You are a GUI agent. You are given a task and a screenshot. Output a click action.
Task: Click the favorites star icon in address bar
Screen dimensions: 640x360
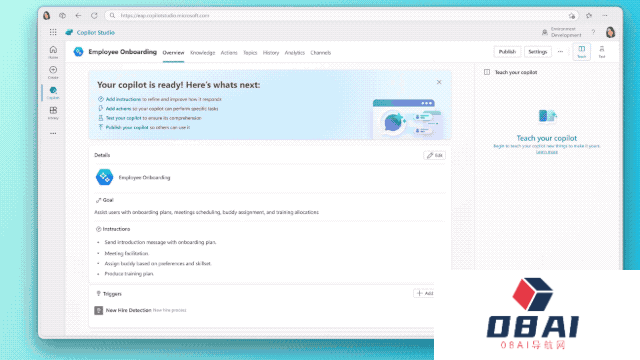click(x=572, y=16)
